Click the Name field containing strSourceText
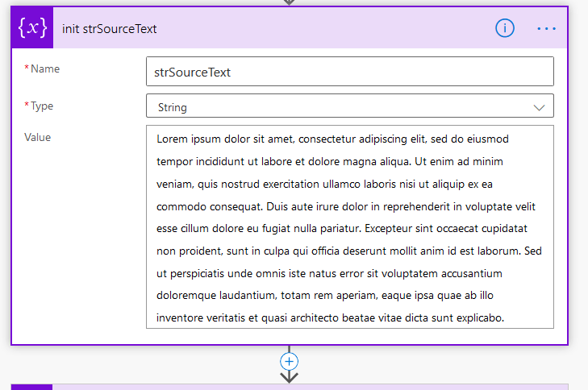The height and width of the screenshot is (390, 588). click(349, 72)
